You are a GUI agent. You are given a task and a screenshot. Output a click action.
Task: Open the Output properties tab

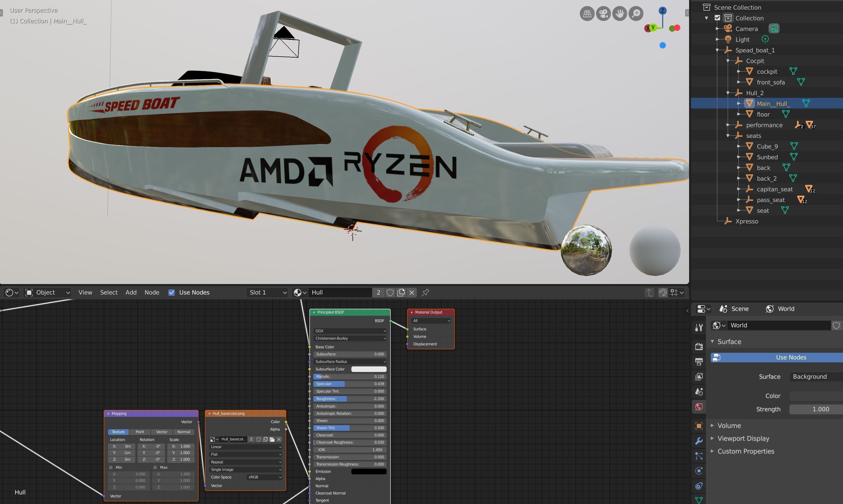pyautogui.click(x=699, y=361)
